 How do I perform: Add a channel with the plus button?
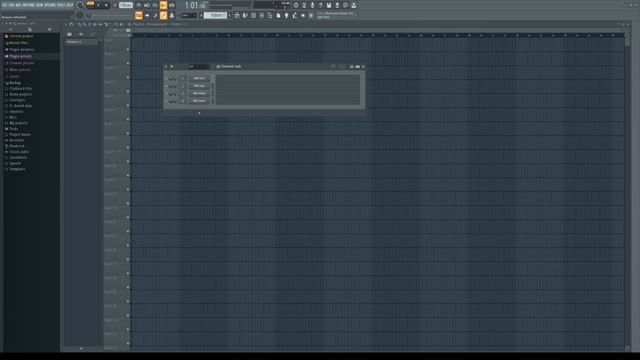pyautogui.click(x=199, y=113)
